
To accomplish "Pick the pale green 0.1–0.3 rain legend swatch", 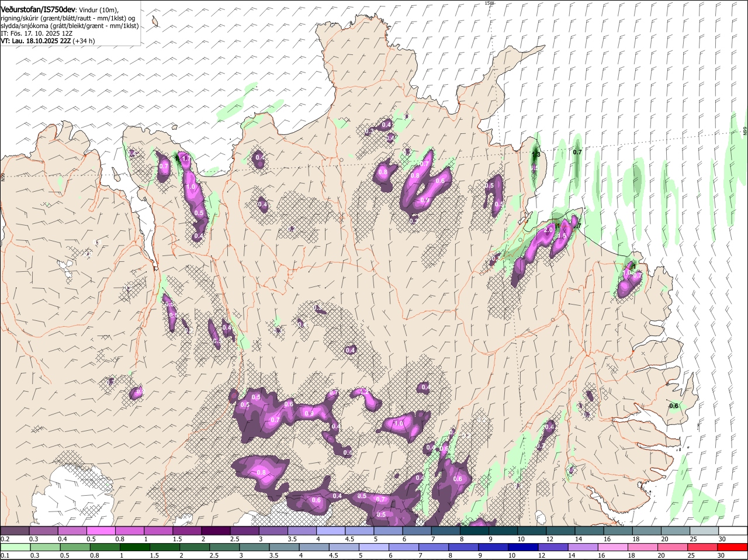I will point(15,547).
